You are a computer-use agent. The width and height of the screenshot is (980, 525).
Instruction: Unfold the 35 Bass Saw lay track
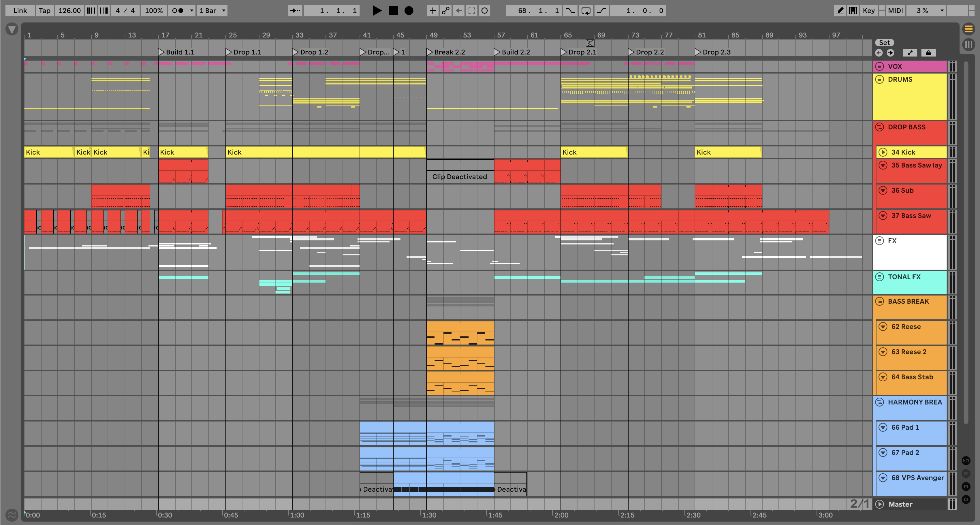tap(883, 165)
